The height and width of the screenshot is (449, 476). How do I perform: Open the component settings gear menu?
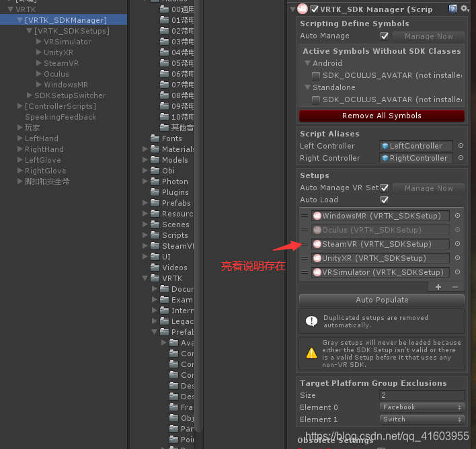[x=465, y=9]
